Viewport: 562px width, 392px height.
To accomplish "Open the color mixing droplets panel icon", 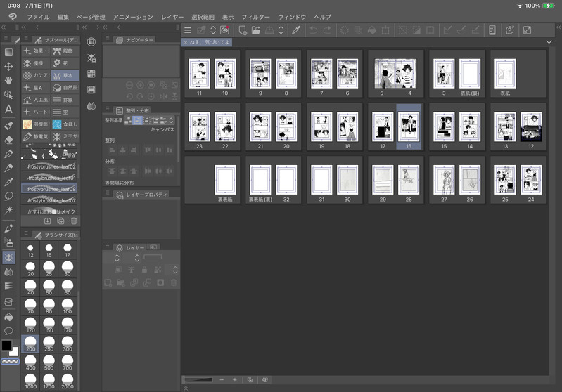I will [91, 106].
